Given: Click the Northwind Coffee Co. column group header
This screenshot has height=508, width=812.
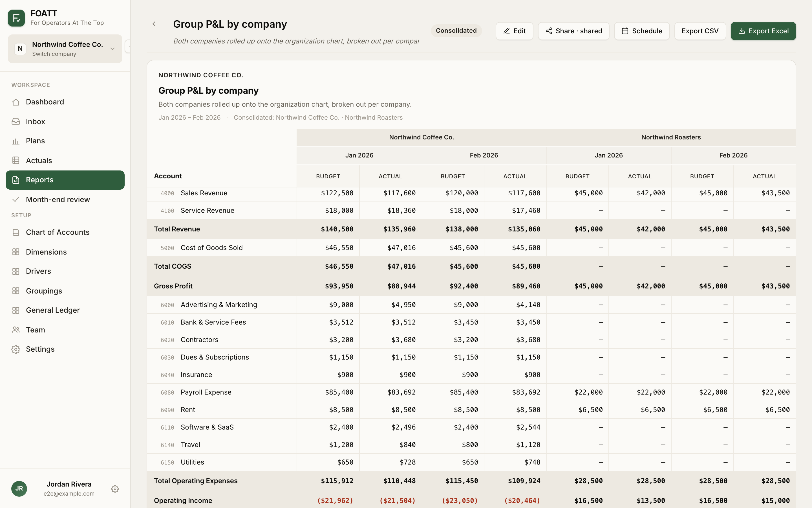Looking at the screenshot, I should click(x=422, y=137).
